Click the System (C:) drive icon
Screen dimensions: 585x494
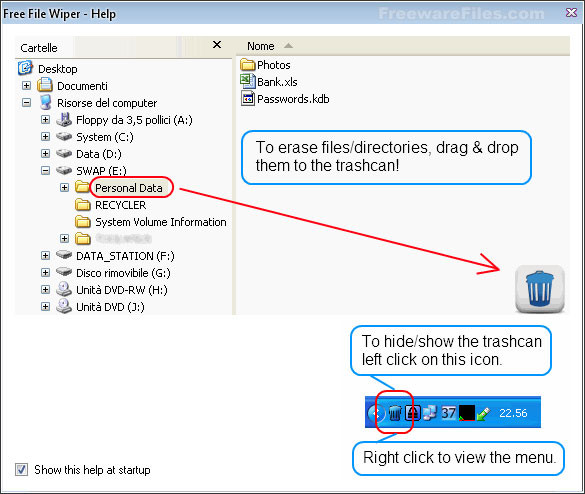pos(64,137)
